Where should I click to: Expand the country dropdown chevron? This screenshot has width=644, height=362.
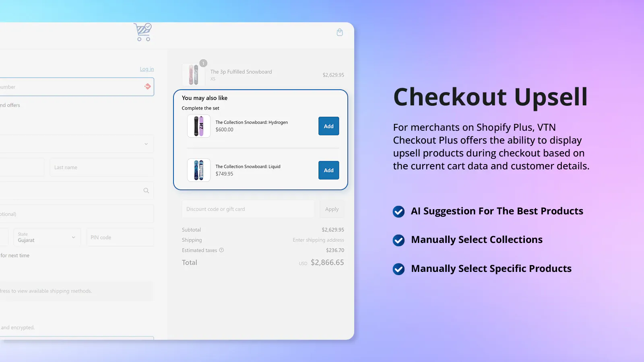pos(146,144)
